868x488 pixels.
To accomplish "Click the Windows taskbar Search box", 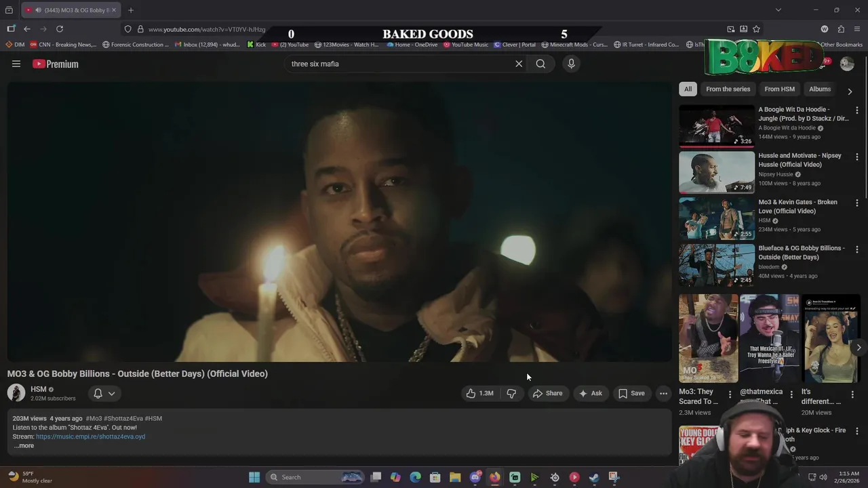I will click(315, 477).
